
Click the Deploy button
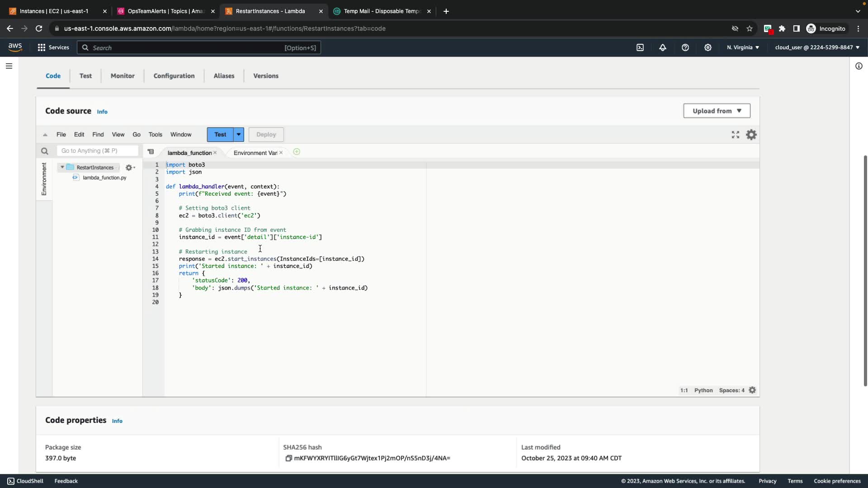pos(266,135)
